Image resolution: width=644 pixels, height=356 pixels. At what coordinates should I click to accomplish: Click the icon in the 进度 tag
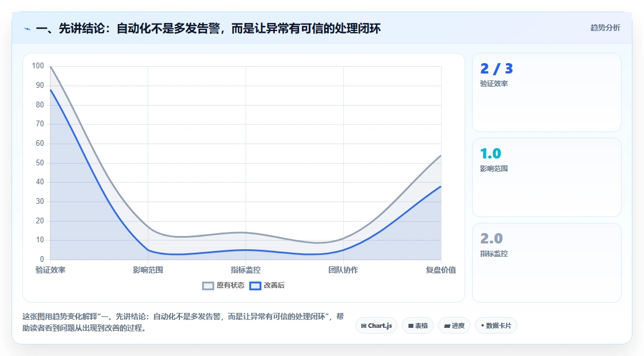coord(447,326)
